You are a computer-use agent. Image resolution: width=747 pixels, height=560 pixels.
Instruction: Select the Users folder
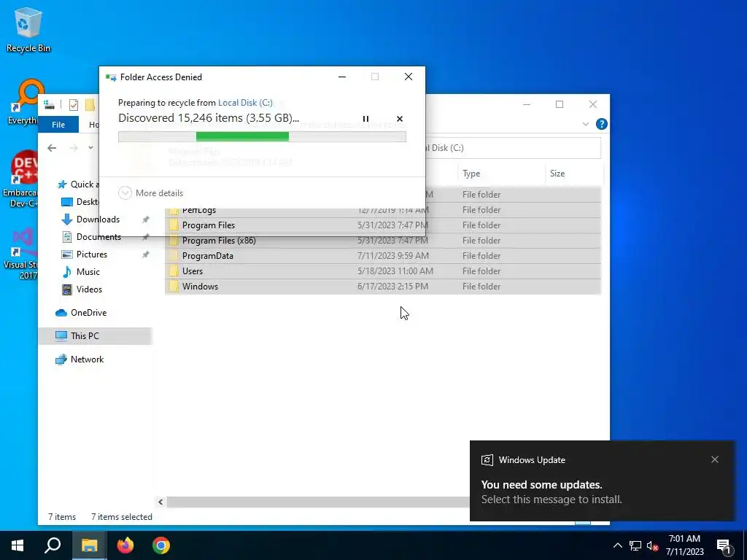point(382,271)
